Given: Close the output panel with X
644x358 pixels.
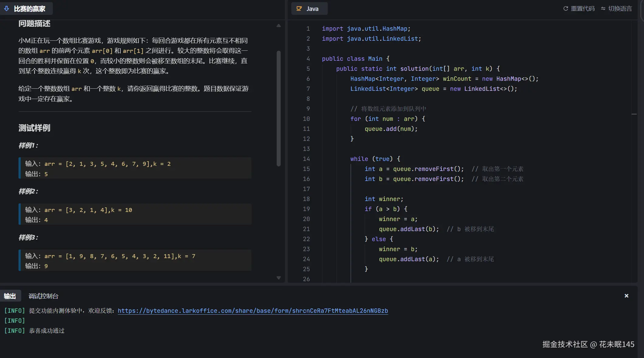Looking at the screenshot, I should [626, 296].
